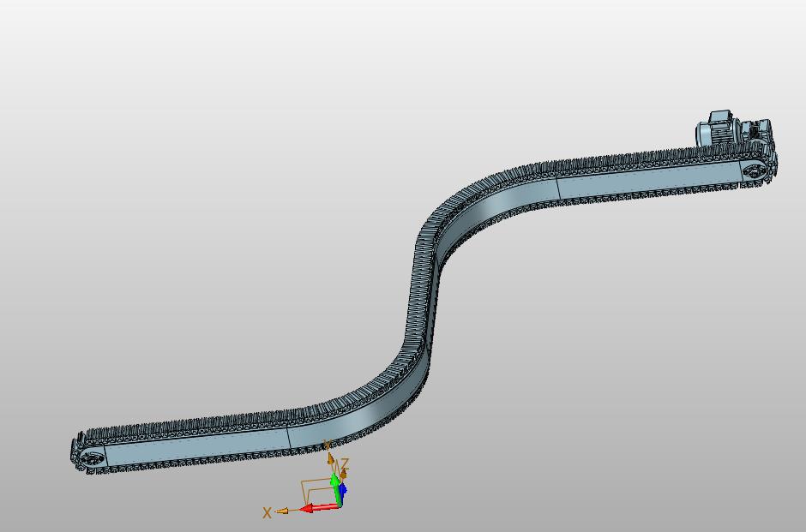Click the orange Z axis label
The width and height of the screenshot is (806, 532).
coord(345,464)
